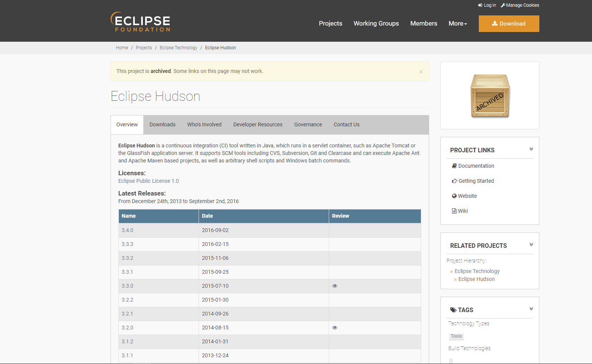Click the Log in link

tap(487, 5)
